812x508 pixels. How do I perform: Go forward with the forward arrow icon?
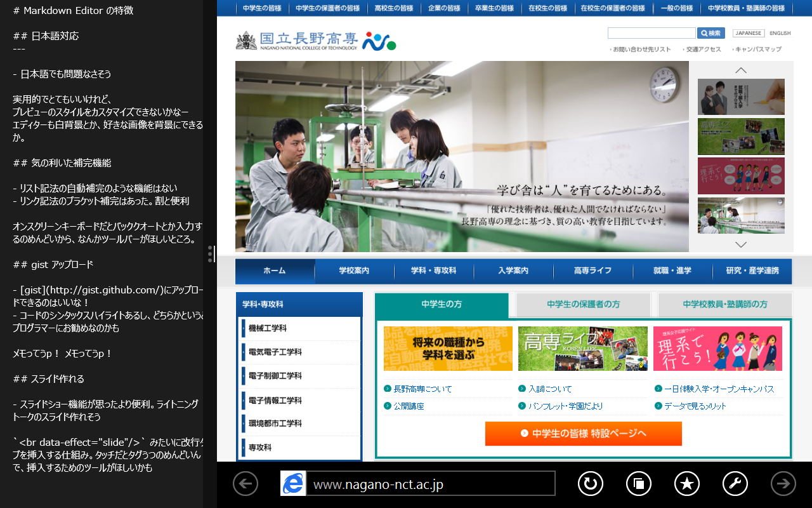click(783, 483)
